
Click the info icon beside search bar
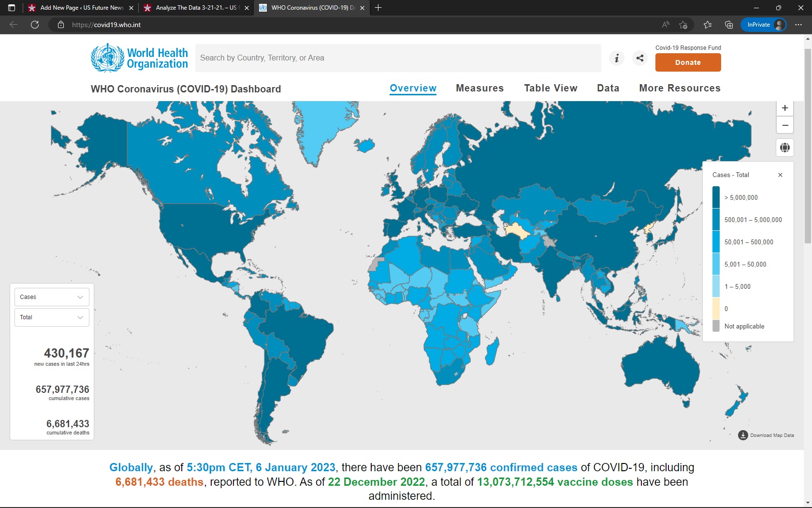click(616, 58)
